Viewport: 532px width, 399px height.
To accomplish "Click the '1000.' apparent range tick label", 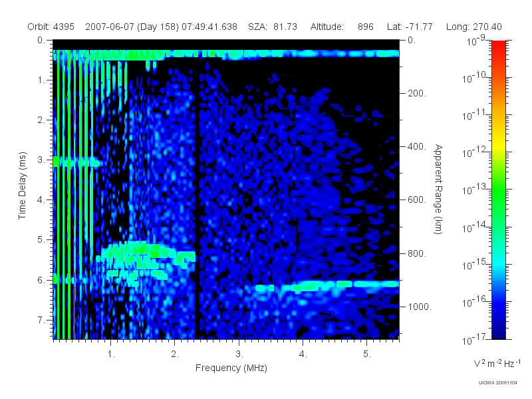I will 420,307.
